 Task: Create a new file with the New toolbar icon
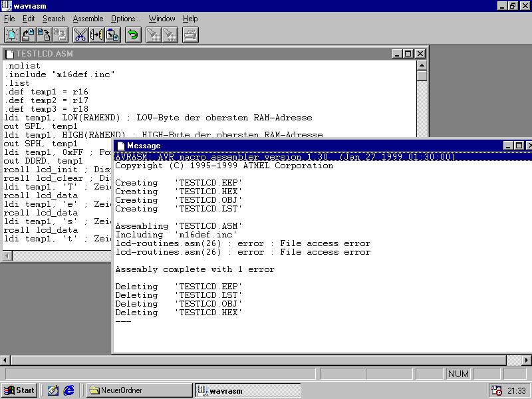pos(12,35)
